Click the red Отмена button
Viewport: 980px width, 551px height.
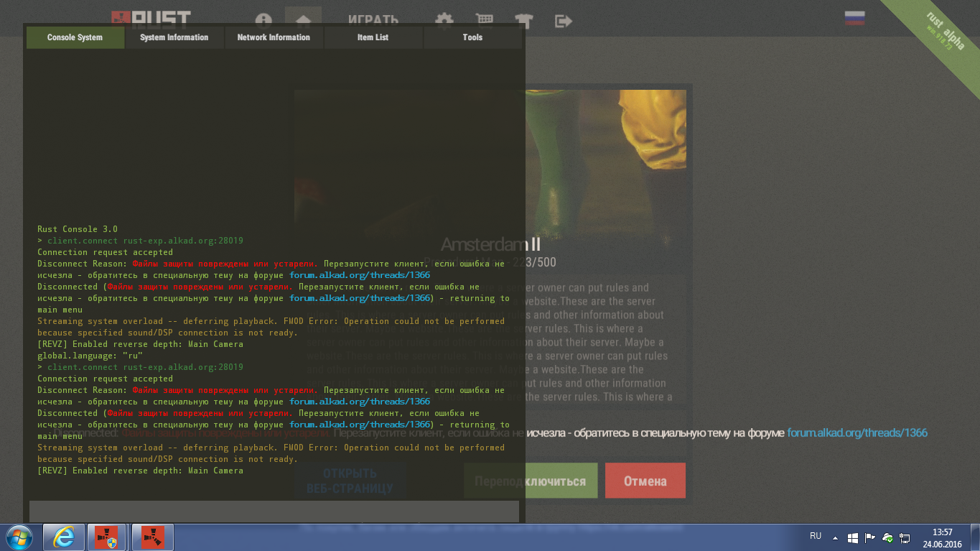point(645,481)
